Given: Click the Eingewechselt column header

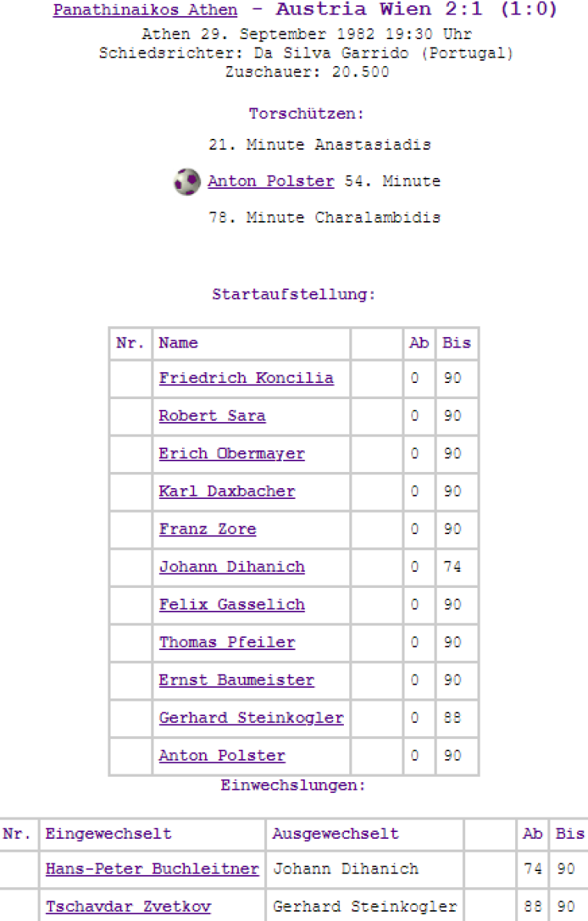Looking at the screenshot, I should pos(108,834).
